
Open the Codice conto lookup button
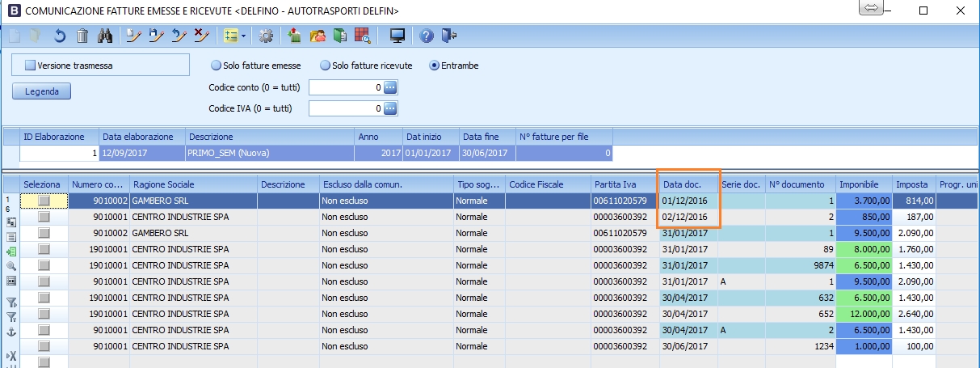(390, 87)
